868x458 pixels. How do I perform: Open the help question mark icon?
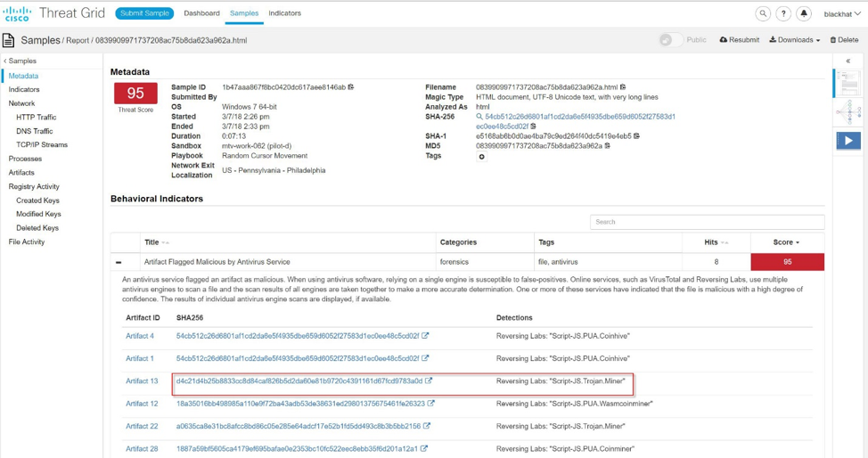coord(783,13)
